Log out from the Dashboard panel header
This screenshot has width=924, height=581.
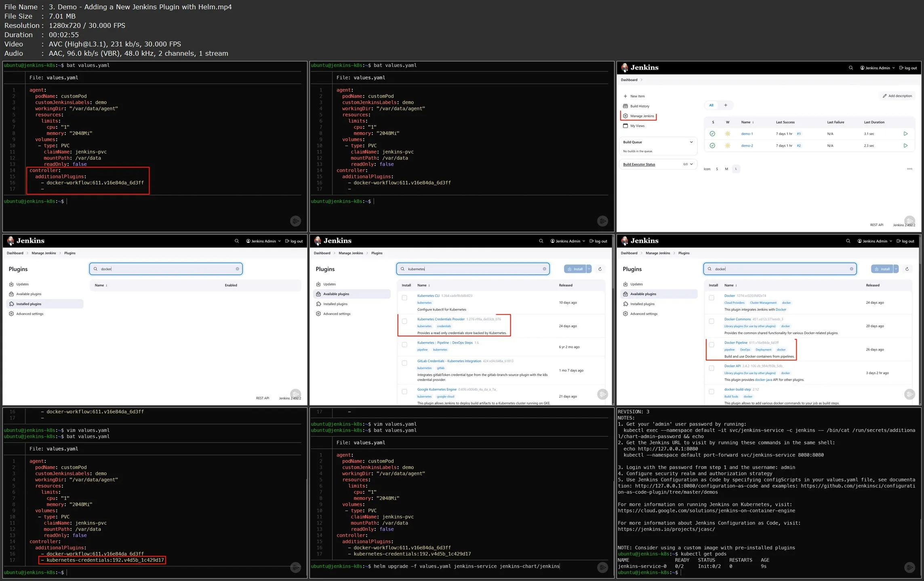coord(908,68)
